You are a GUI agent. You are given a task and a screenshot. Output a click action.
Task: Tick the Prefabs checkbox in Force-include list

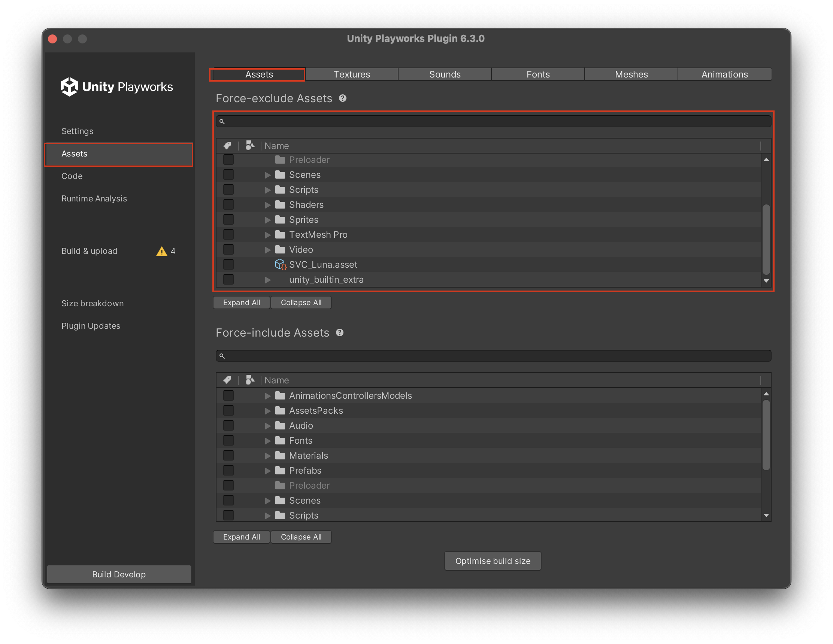[x=228, y=470]
